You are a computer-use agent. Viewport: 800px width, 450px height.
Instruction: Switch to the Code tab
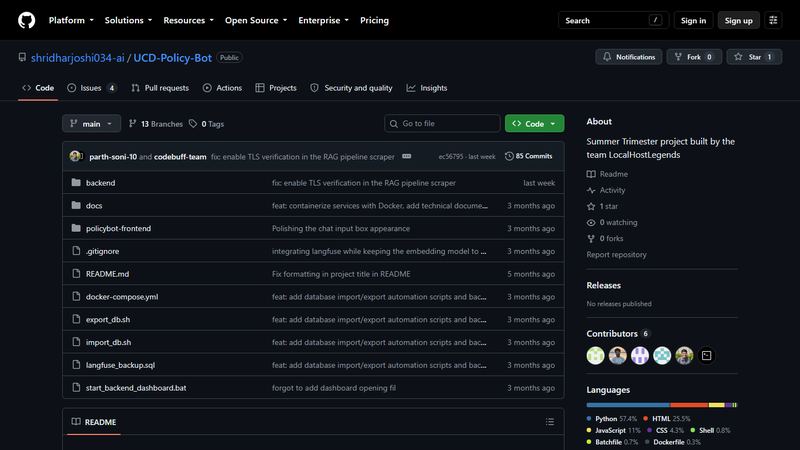[38, 88]
